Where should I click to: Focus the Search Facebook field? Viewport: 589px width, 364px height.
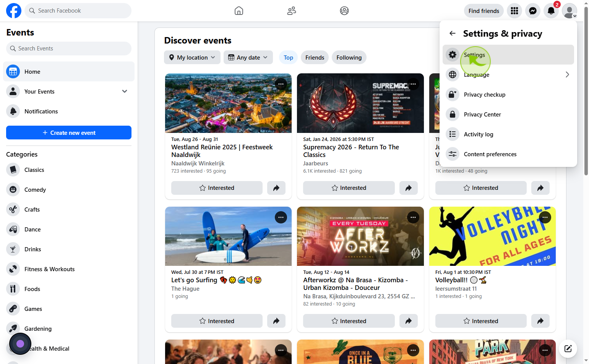tap(78, 11)
